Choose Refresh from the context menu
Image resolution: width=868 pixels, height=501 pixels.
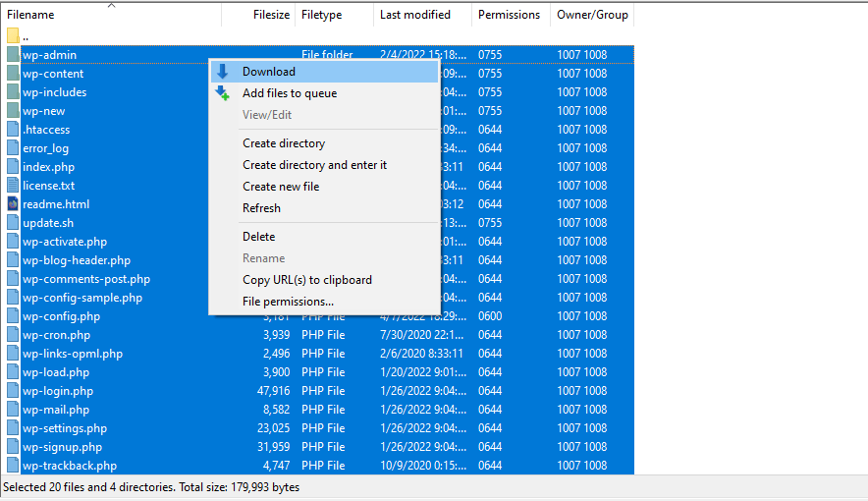point(324,208)
